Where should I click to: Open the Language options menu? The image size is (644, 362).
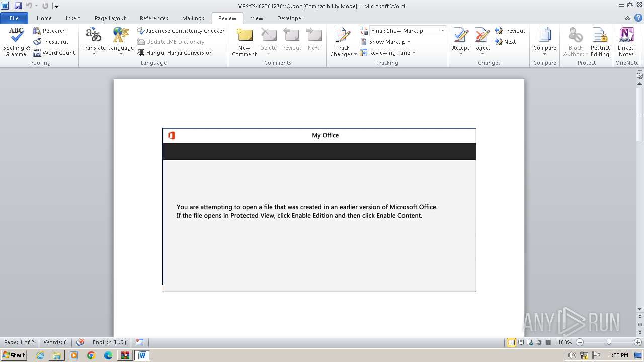pos(121,42)
